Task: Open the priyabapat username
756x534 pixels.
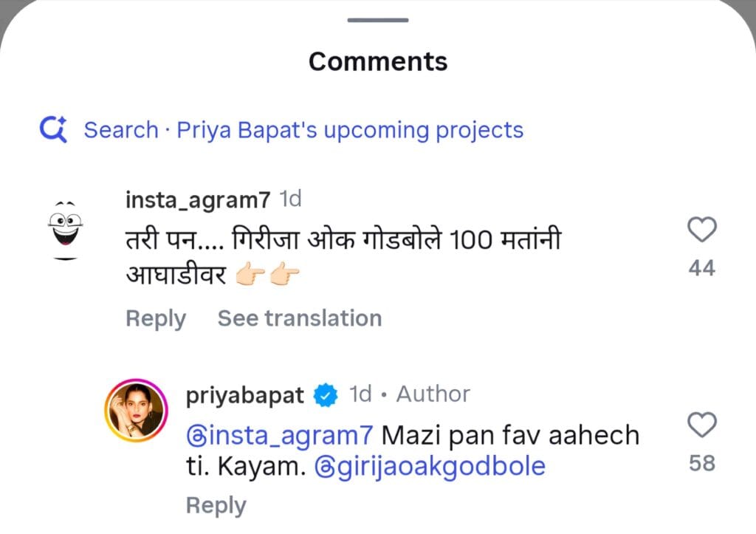Action: tap(246, 395)
